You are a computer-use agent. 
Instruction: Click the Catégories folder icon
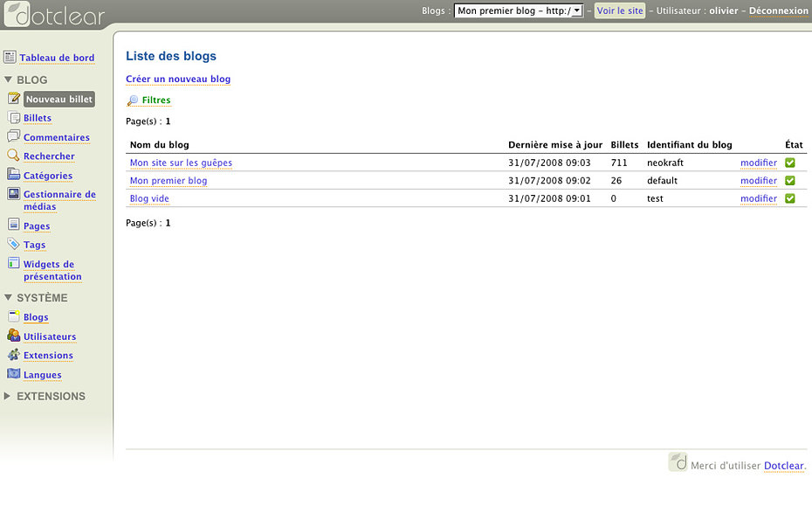(x=13, y=176)
